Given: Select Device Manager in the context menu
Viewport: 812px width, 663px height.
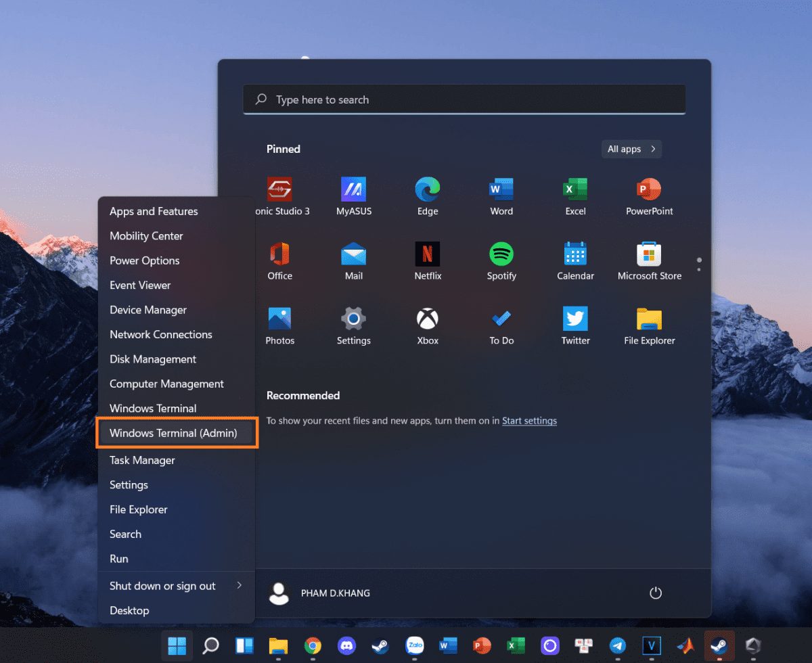Looking at the screenshot, I should pyautogui.click(x=177, y=310).
